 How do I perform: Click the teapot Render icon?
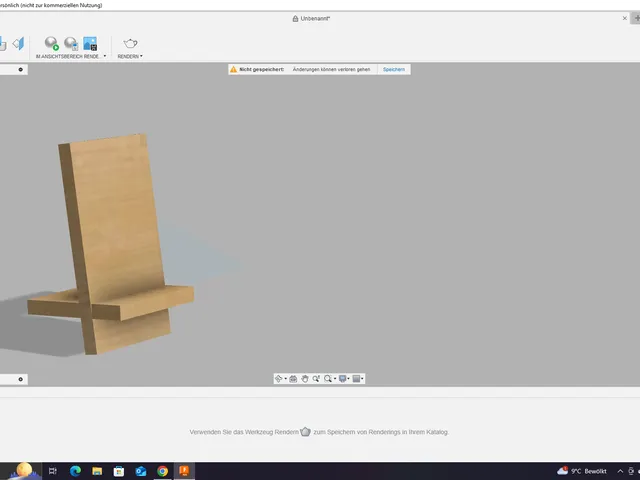(130, 43)
